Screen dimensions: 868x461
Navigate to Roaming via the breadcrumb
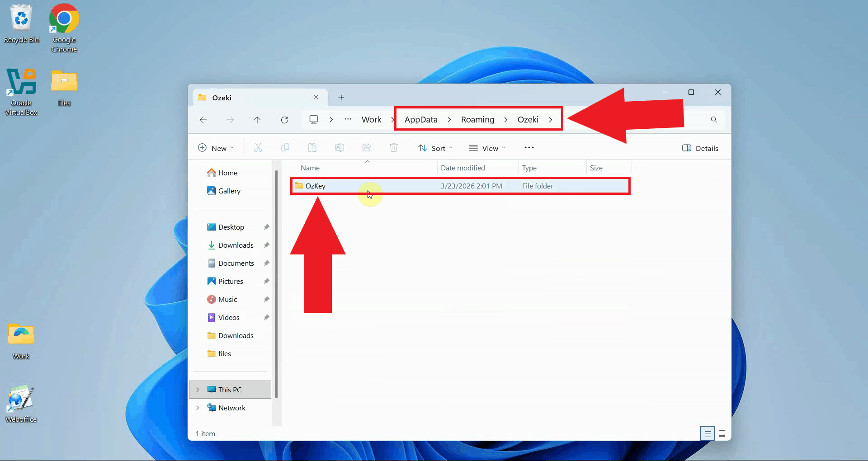point(477,119)
